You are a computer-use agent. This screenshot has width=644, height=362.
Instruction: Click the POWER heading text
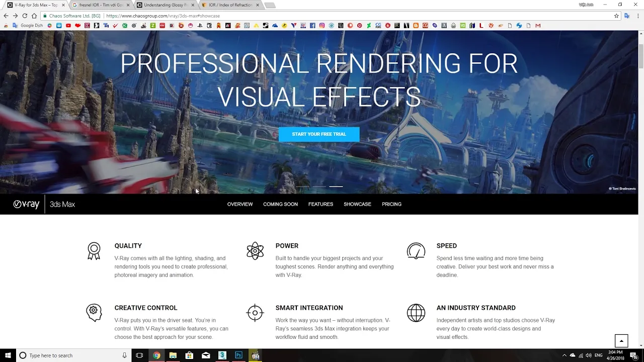[287, 246]
